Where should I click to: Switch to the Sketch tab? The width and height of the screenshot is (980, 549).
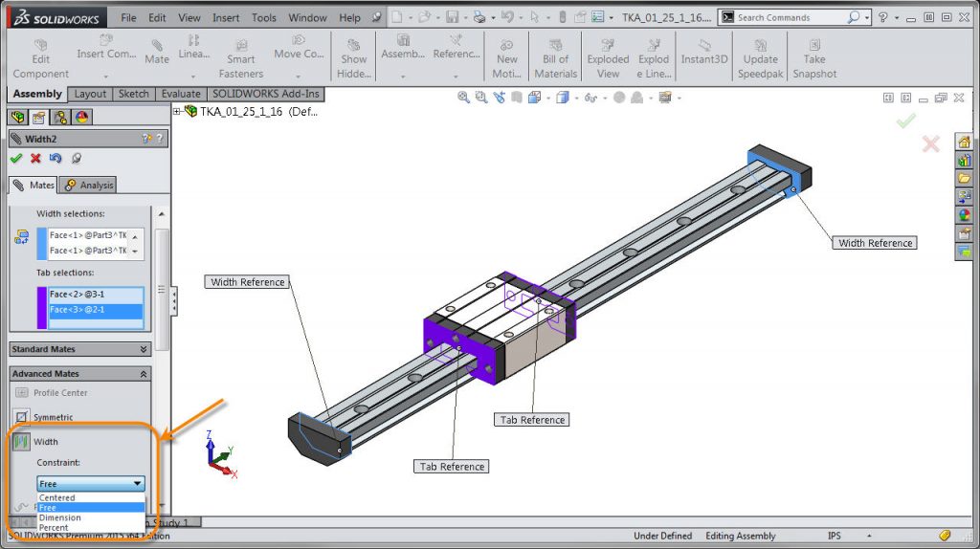tap(134, 94)
